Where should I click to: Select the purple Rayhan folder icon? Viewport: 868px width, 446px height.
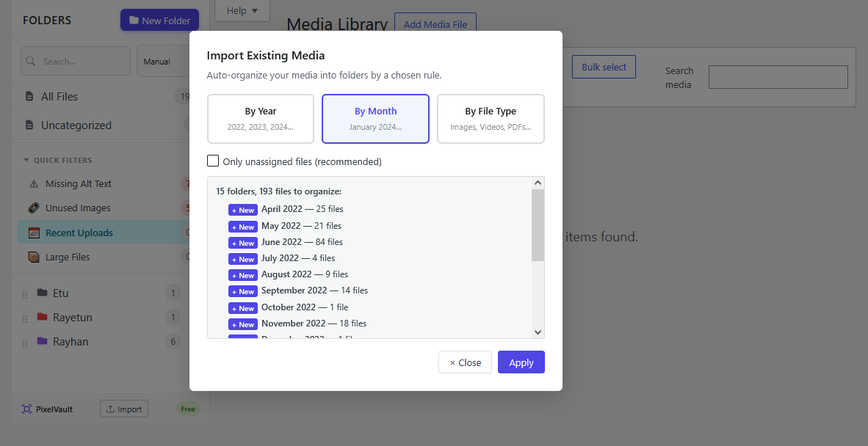click(x=42, y=341)
